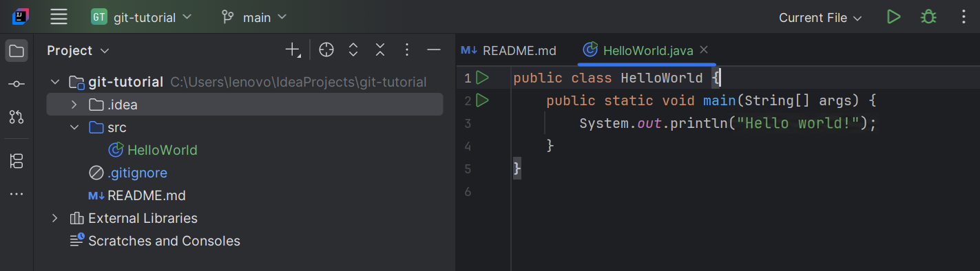Click line number 6 in gutter
Screen dimensions: 980x271
[468, 191]
